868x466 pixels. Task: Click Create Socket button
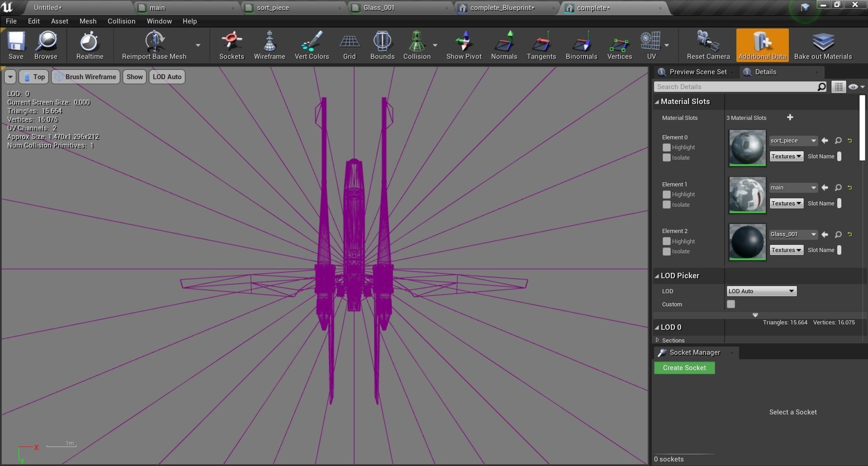(x=684, y=368)
